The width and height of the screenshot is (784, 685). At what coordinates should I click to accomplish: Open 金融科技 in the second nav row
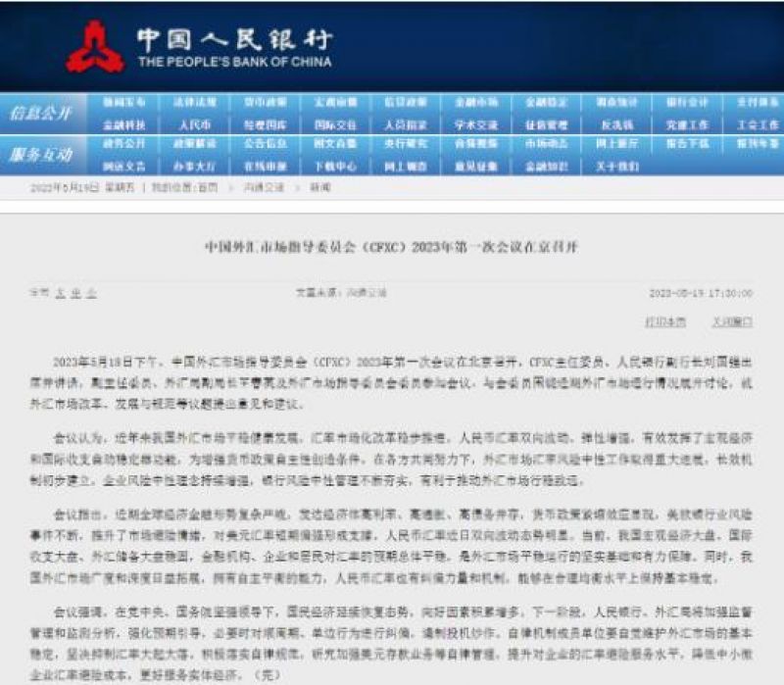point(124,125)
